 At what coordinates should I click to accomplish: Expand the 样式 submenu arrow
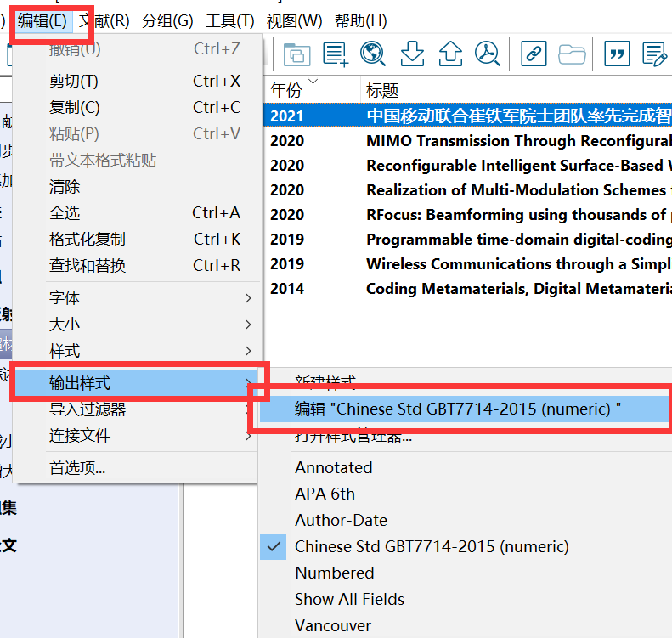[x=248, y=351]
